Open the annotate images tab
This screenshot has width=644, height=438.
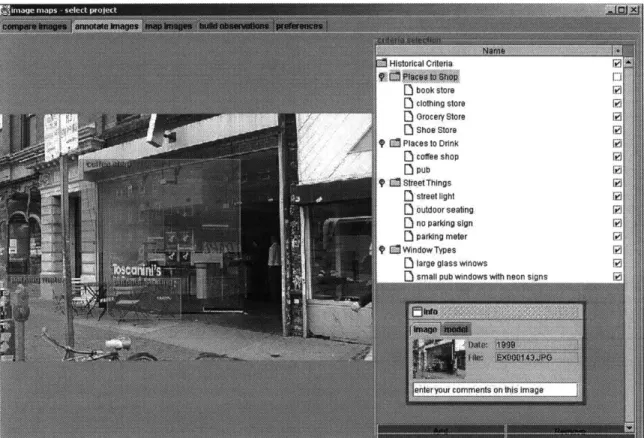(106, 26)
